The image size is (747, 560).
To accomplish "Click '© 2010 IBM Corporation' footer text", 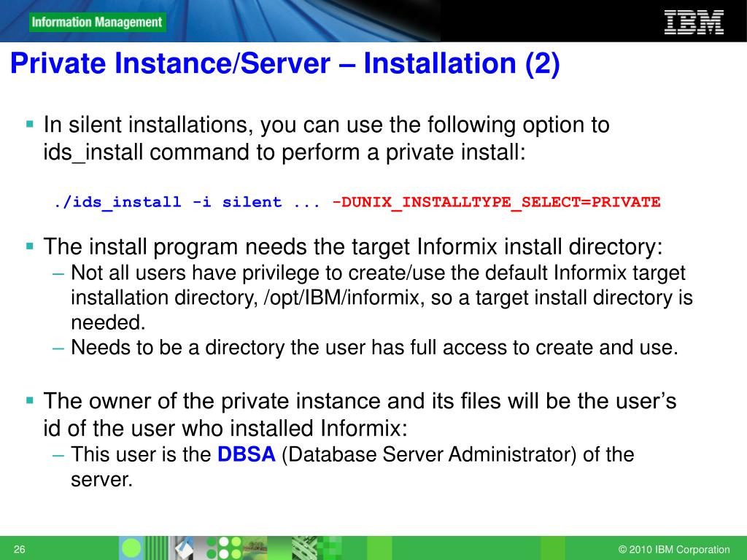I will click(673, 549).
